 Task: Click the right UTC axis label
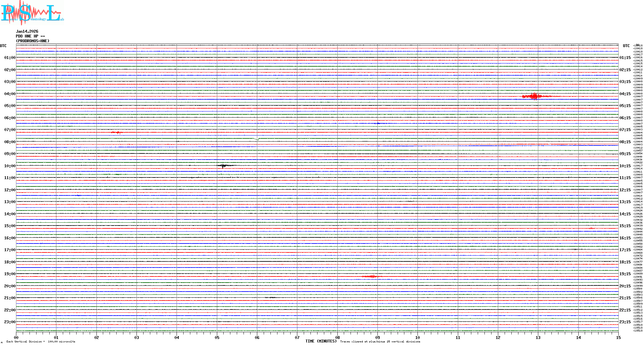(626, 46)
